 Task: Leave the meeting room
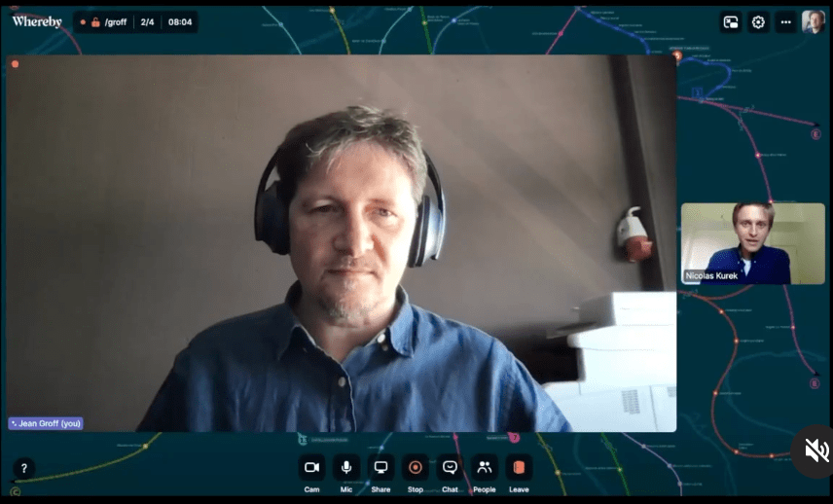519,468
